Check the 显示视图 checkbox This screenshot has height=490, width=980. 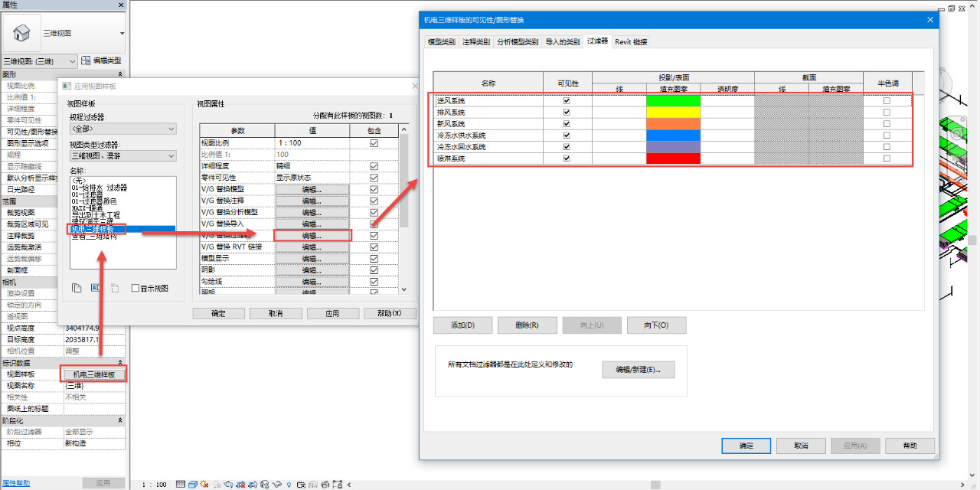tap(136, 288)
